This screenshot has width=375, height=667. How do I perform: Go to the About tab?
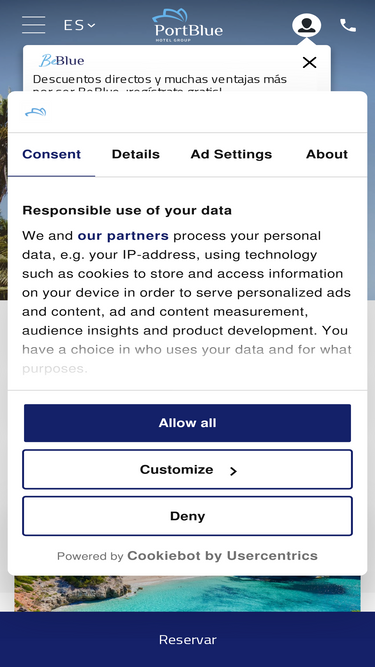pos(327,154)
